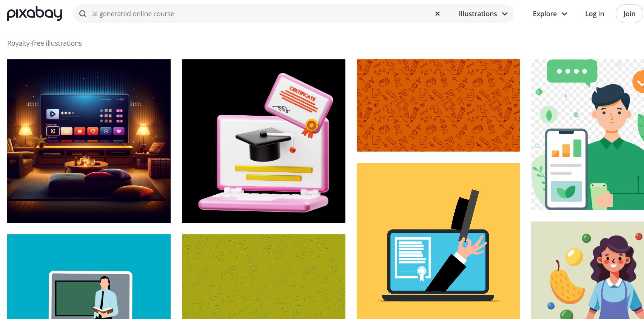
Task: Open the glowing TV living room illustration
Action: [89, 141]
